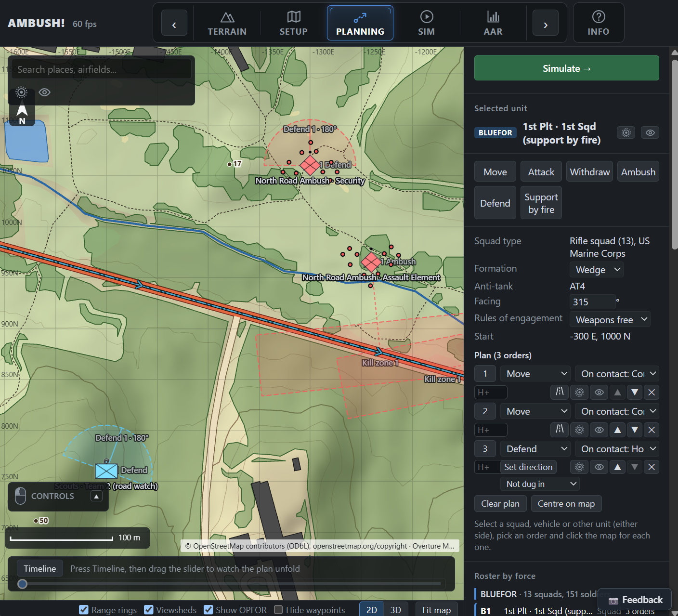Open order 1 type dropdown
This screenshot has width=678, height=616.
coord(535,374)
